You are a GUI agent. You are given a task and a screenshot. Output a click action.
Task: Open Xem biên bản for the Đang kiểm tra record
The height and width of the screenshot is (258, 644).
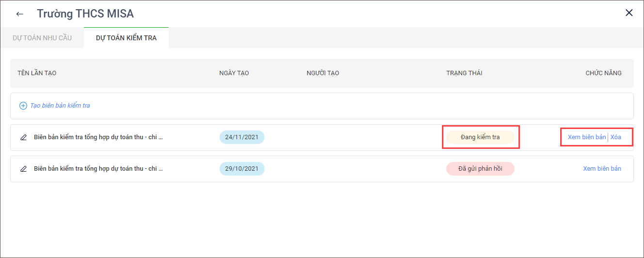tap(586, 137)
